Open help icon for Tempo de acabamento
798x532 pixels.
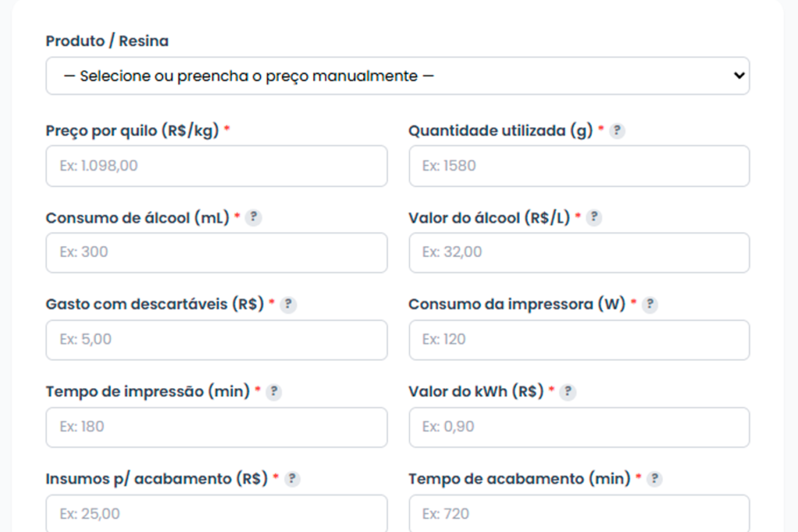click(655, 480)
